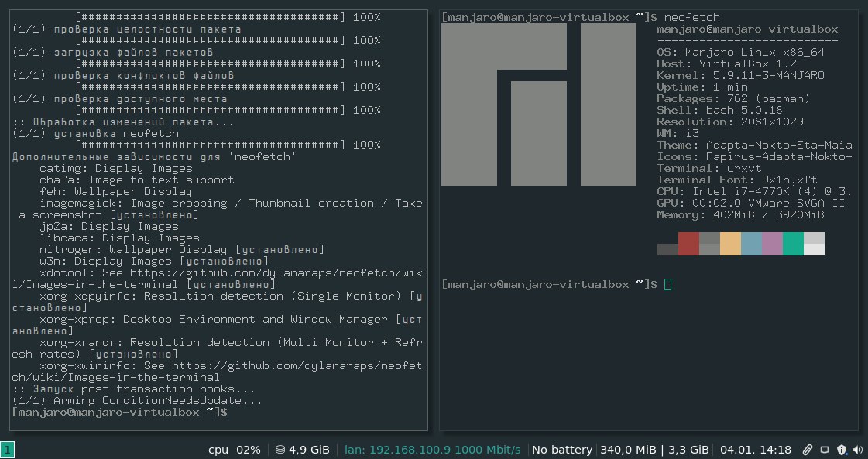
Task: Click the libcaca: Display Images line
Action: coord(119,238)
